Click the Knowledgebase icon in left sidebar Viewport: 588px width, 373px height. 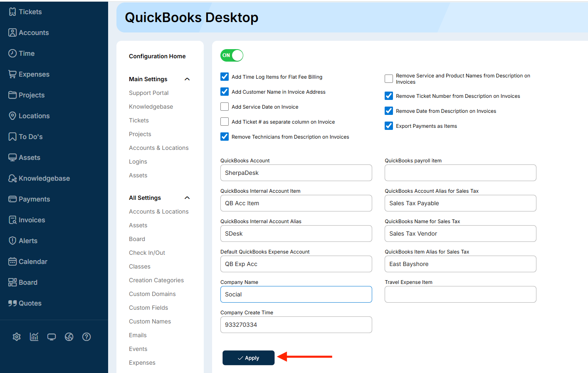[12, 178]
